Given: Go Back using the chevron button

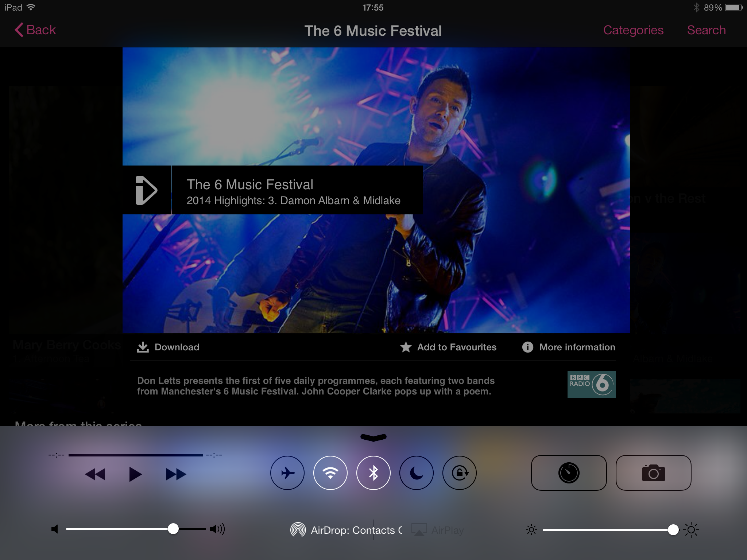Looking at the screenshot, I should click(35, 30).
